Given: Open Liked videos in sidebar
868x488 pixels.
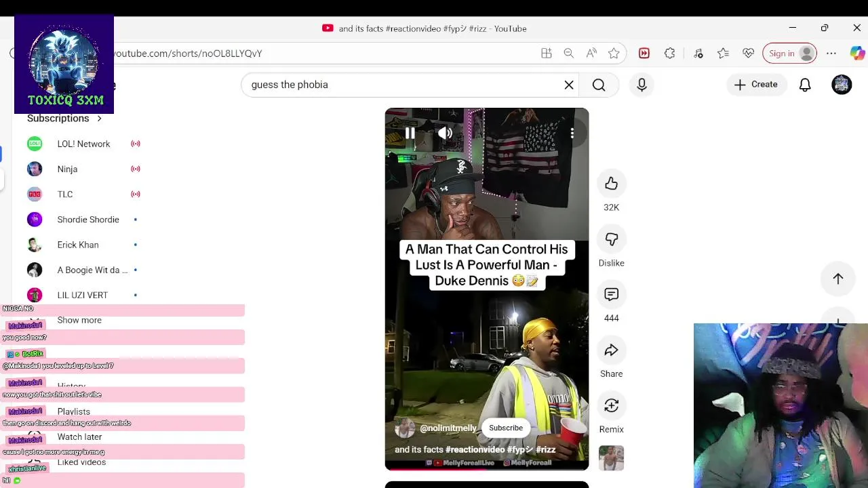Looking at the screenshot, I should (x=81, y=462).
